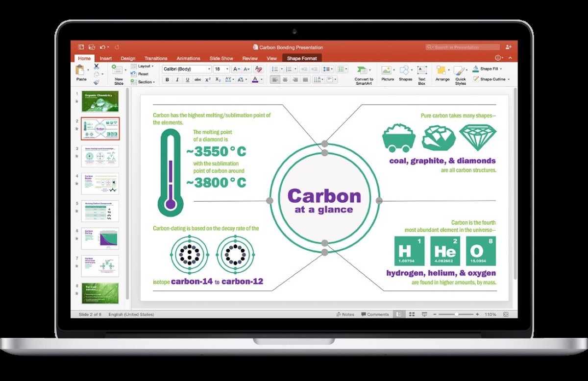The width and height of the screenshot is (588, 381).
Task: Click the purple font color swatch
Action: point(255,79)
